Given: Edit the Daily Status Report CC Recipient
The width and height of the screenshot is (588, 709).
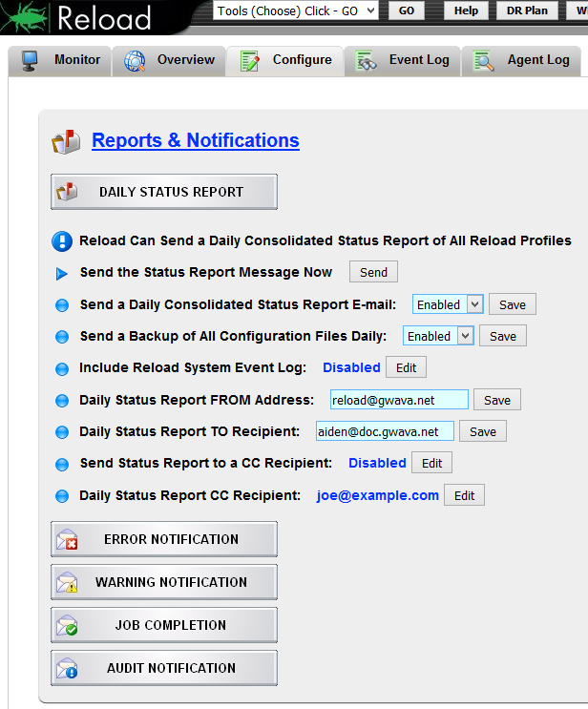Looking at the screenshot, I should (464, 495).
